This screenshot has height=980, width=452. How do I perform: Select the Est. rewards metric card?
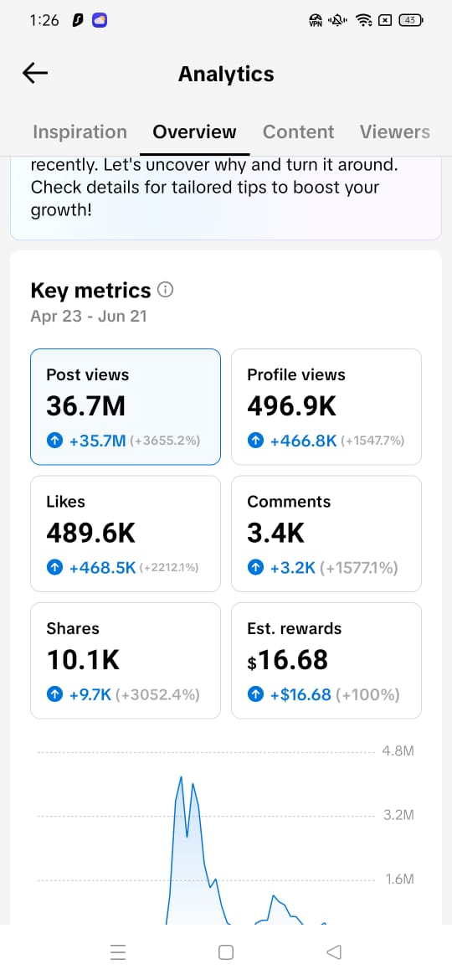click(x=326, y=661)
